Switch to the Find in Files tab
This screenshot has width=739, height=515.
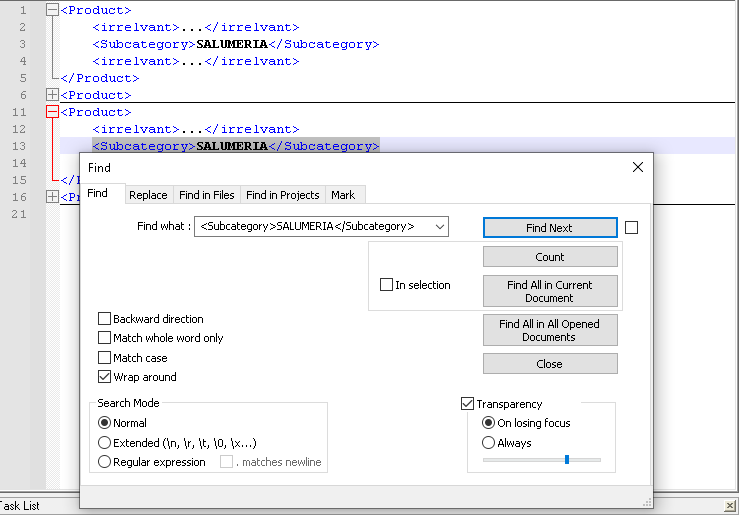[x=207, y=195]
